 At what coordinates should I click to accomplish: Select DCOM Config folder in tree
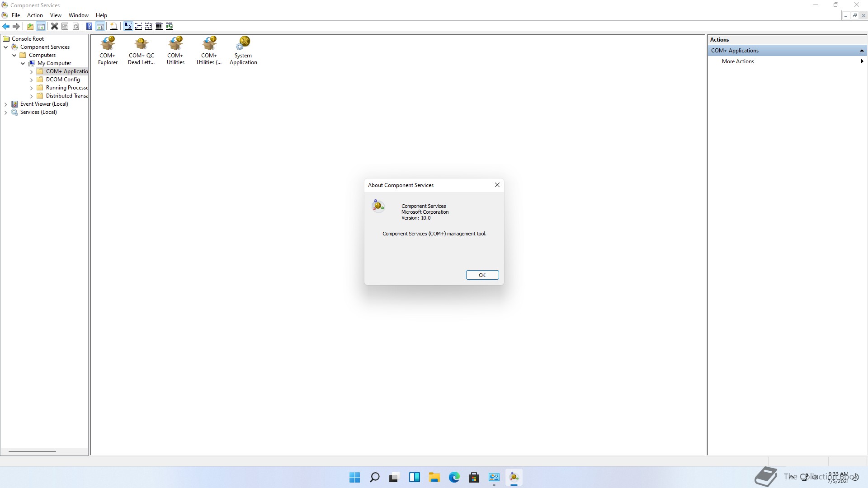pyautogui.click(x=63, y=80)
